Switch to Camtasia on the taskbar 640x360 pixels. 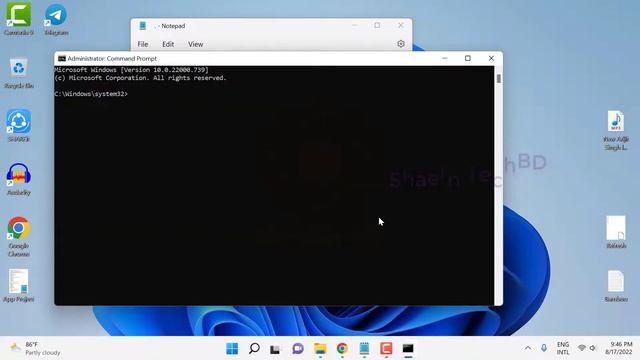[x=386, y=348]
